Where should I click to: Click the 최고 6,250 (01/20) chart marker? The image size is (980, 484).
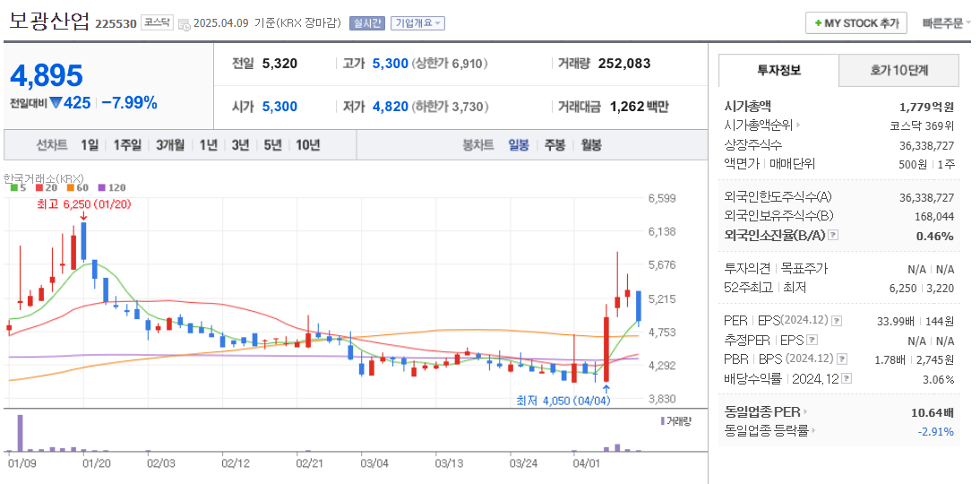click(83, 203)
